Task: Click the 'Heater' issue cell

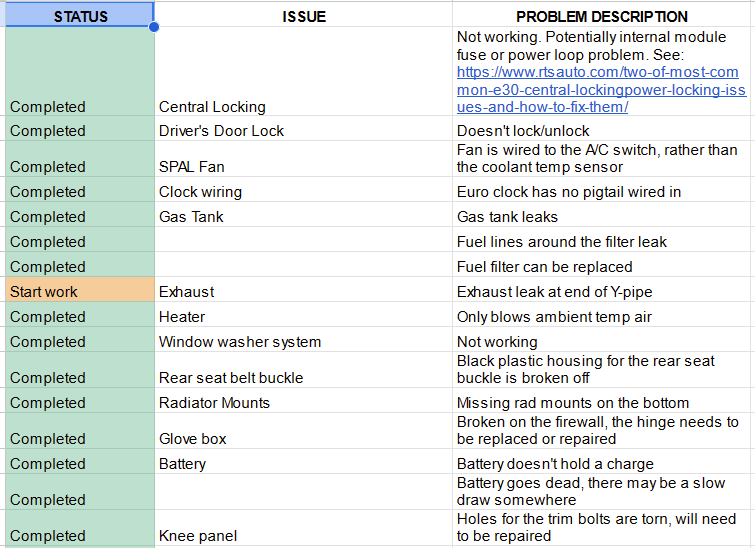Action: tap(182, 317)
